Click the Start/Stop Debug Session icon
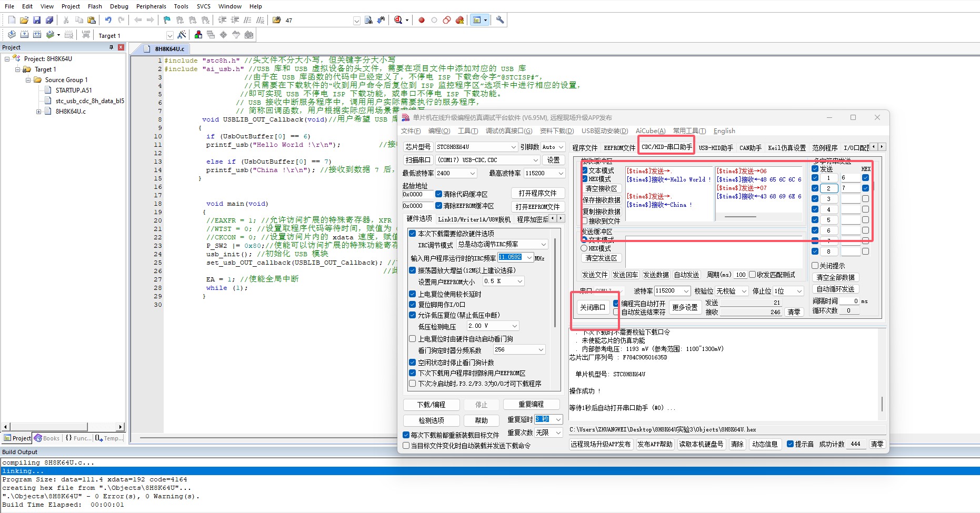 (398, 20)
